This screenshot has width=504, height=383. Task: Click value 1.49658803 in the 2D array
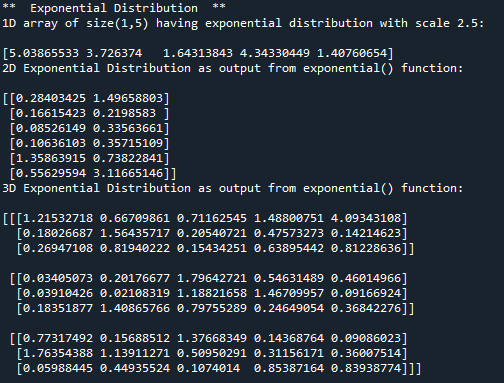(128, 98)
